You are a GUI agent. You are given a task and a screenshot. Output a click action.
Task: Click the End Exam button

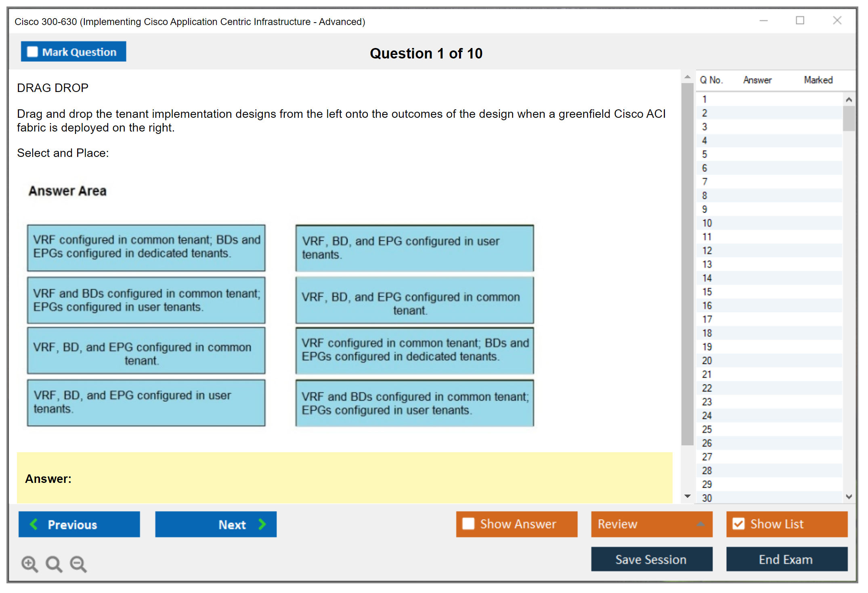coord(786,559)
